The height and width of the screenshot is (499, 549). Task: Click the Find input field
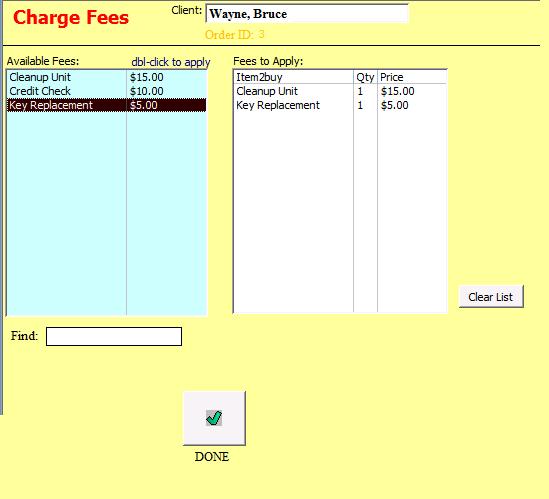coord(114,336)
